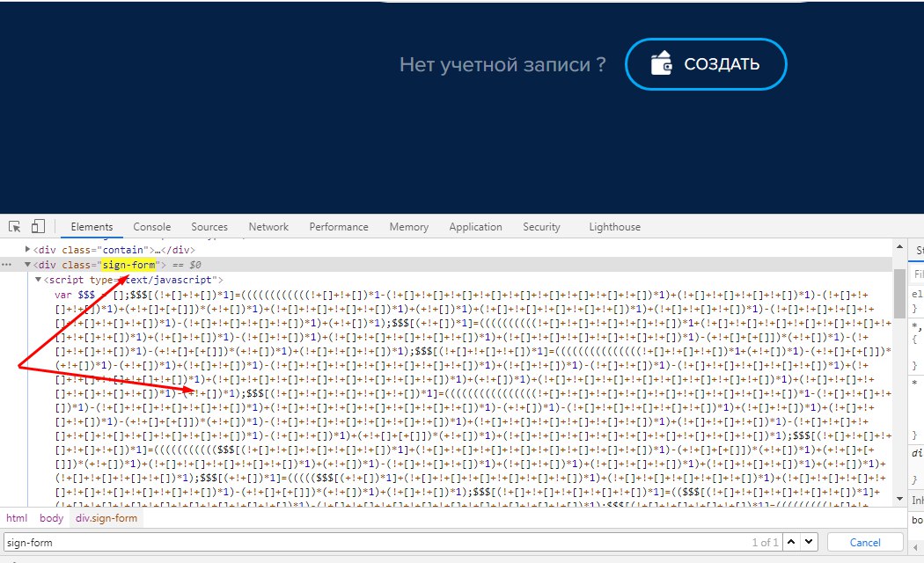Switch to the Console tab
924x563 pixels.
[x=152, y=227]
